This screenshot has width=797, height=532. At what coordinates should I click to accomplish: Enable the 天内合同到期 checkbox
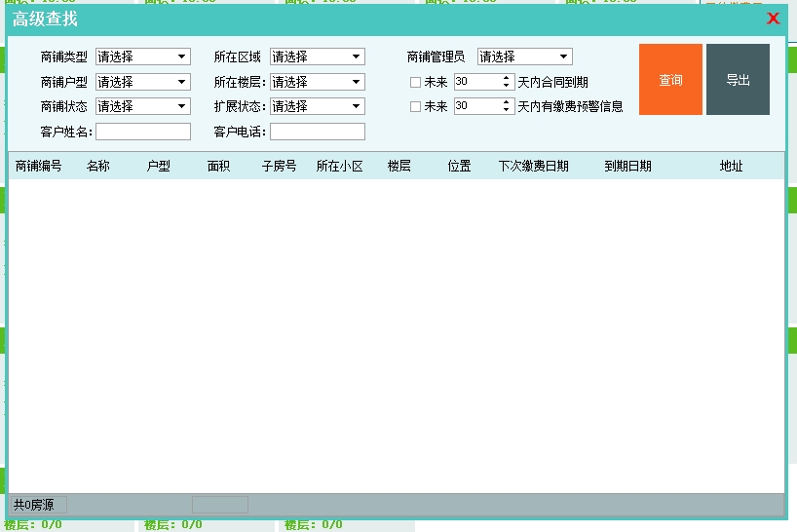coord(416,83)
